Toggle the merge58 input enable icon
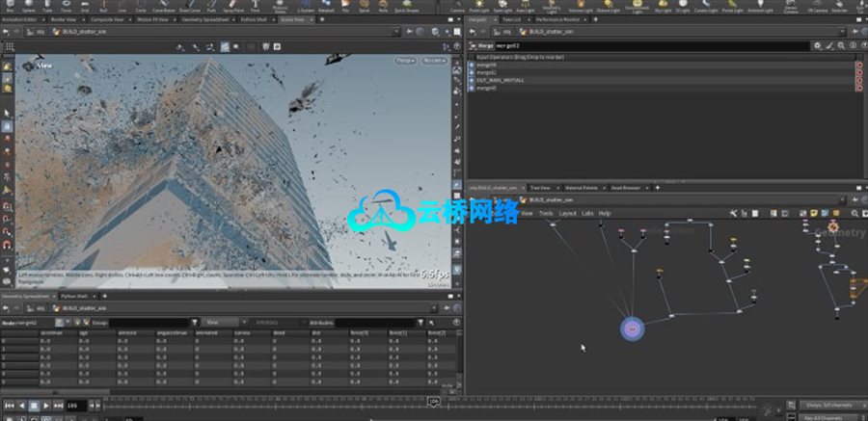Image resolution: width=868 pixels, height=421 pixels. click(x=472, y=66)
